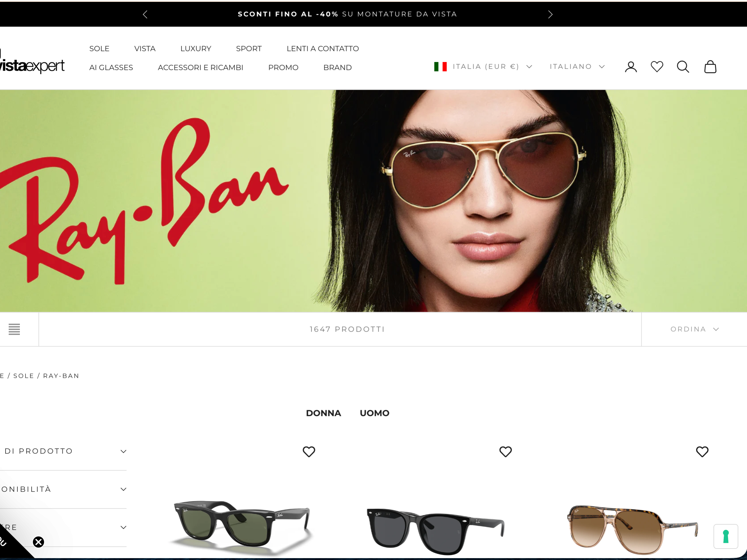
Task: Expand the filter section below availability
Action: pyautogui.click(x=63, y=527)
